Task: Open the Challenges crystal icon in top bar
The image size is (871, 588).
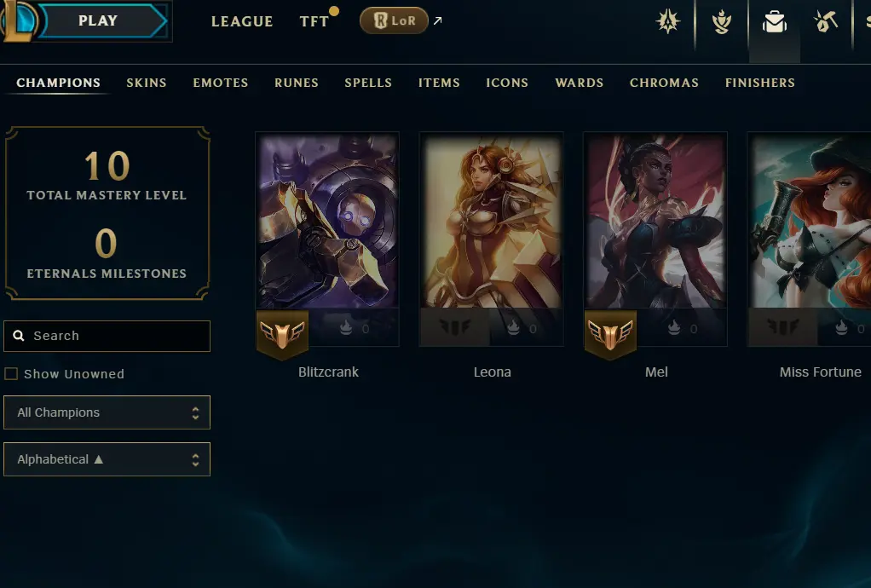Action: coord(667,21)
